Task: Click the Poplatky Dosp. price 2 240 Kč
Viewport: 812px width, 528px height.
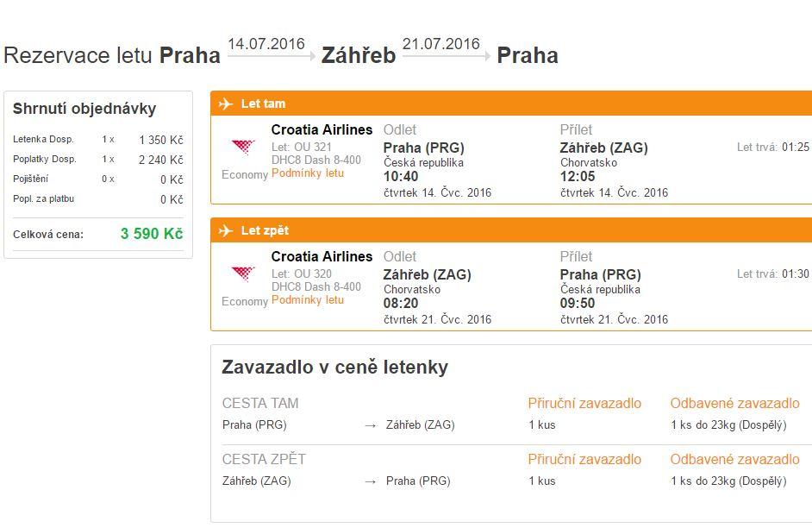Action: pos(160,160)
